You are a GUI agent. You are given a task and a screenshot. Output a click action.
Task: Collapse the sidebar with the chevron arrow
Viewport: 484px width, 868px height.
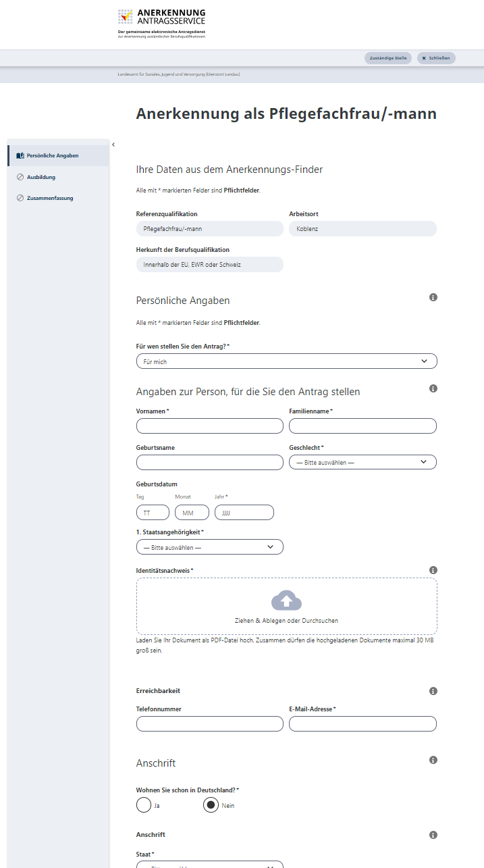113,145
